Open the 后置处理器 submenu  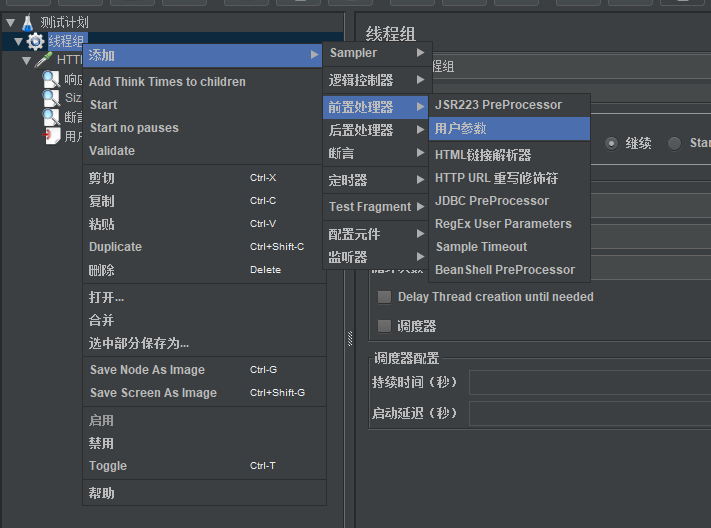(375, 130)
